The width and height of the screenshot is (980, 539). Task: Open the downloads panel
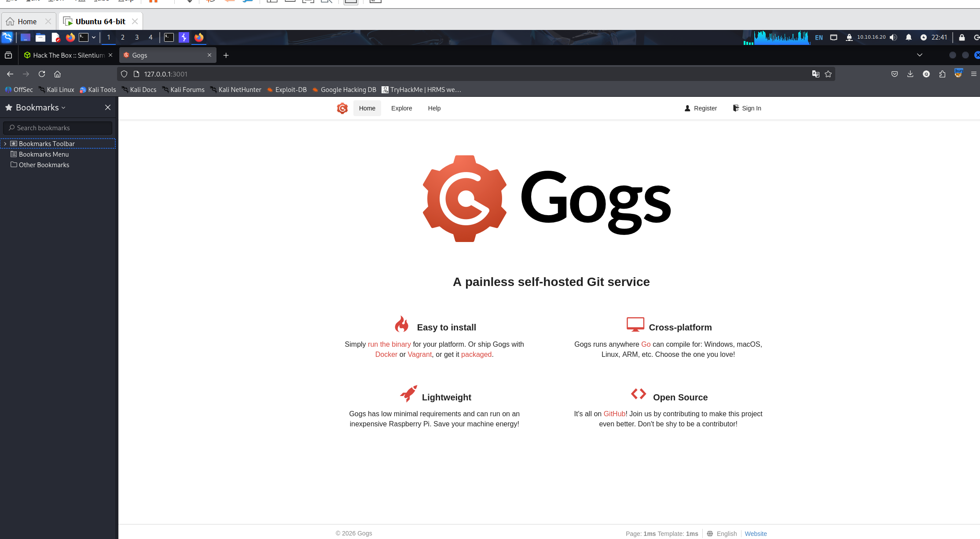pos(910,74)
